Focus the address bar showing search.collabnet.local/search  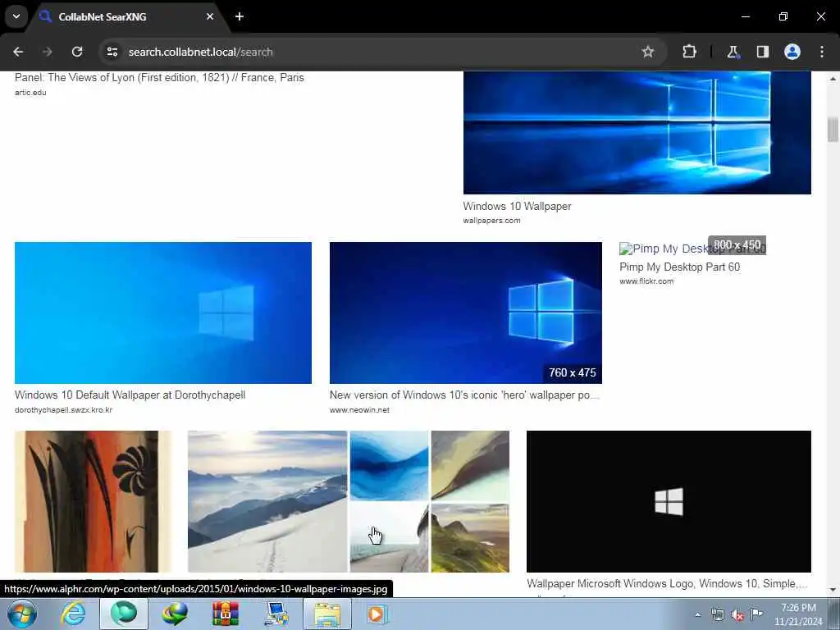[x=375, y=52]
